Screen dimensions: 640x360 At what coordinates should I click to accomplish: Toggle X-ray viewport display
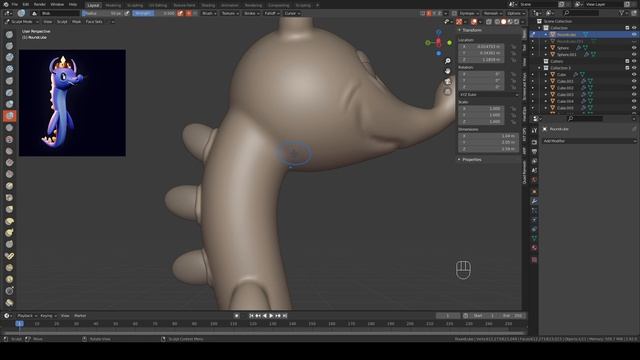pos(489,22)
